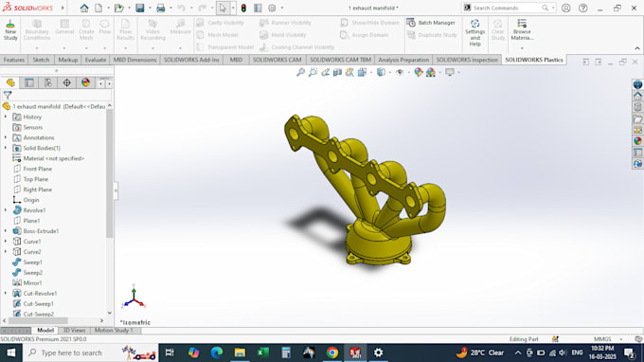Image resolution: width=644 pixels, height=362 pixels.
Task: Switch to the SOLIDWORKS CAM tab
Action: pos(277,60)
